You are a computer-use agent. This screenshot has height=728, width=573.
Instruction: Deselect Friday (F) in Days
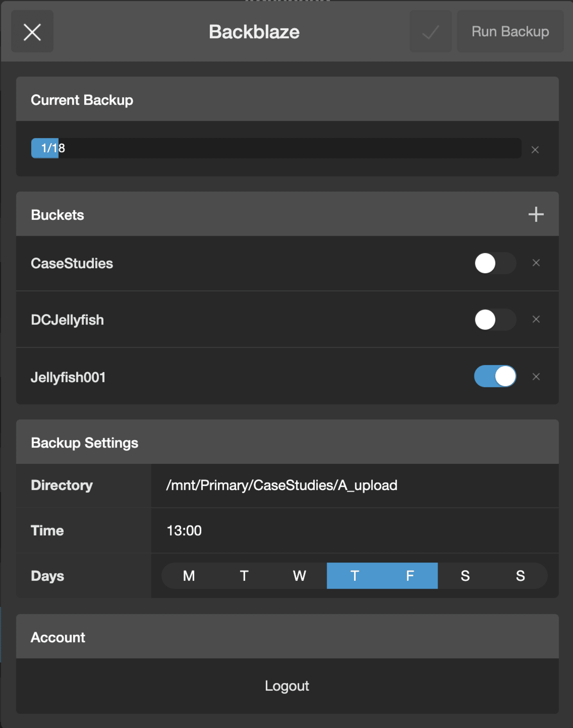(x=410, y=576)
